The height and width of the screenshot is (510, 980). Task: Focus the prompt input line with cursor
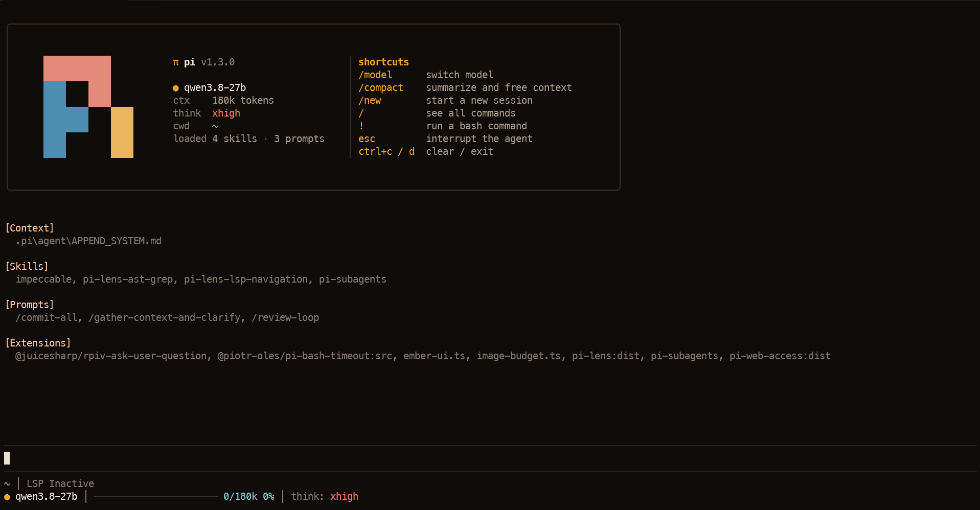click(x=490, y=458)
